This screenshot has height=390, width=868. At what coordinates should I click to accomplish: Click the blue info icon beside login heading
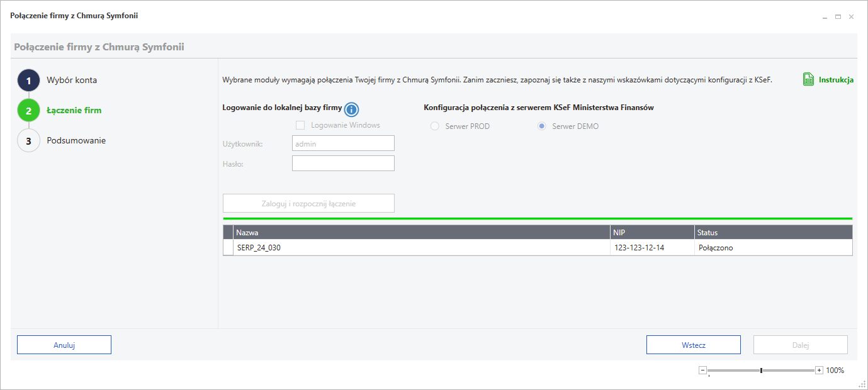pyautogui.click(x=351, y=109)
